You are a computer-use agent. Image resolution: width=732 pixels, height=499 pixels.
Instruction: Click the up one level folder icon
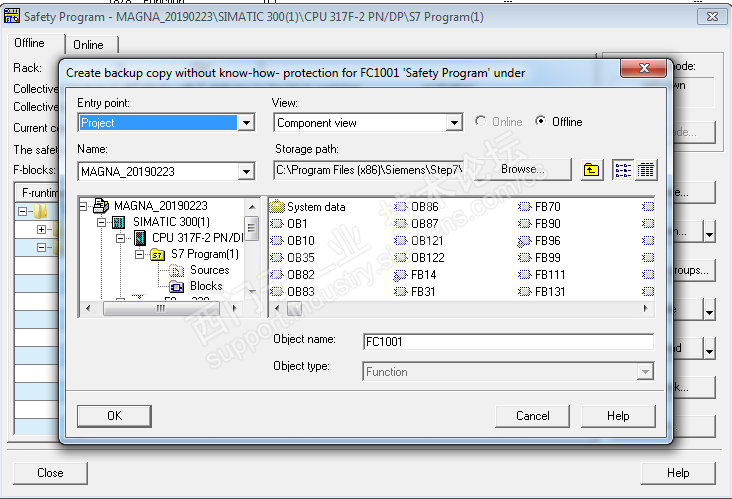[591, 170]
